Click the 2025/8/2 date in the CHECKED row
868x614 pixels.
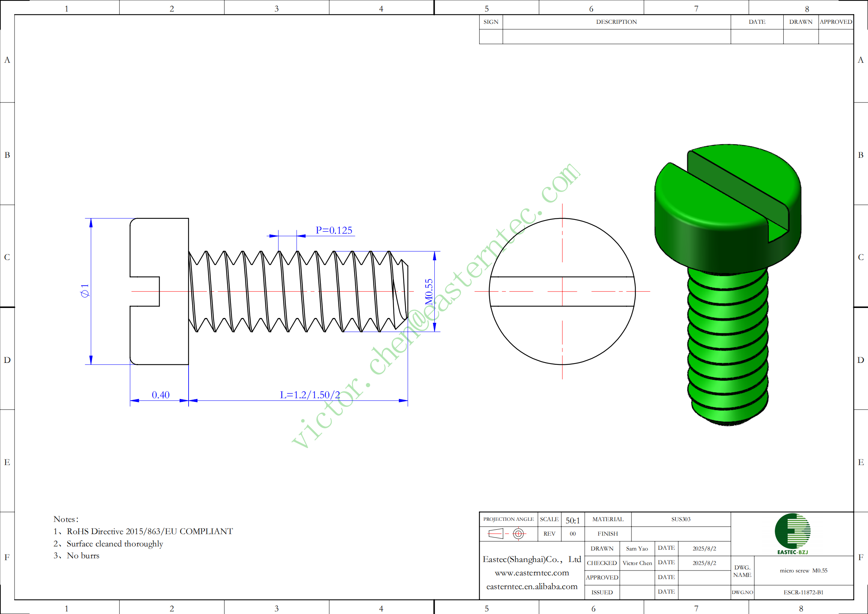click(704, 563)
